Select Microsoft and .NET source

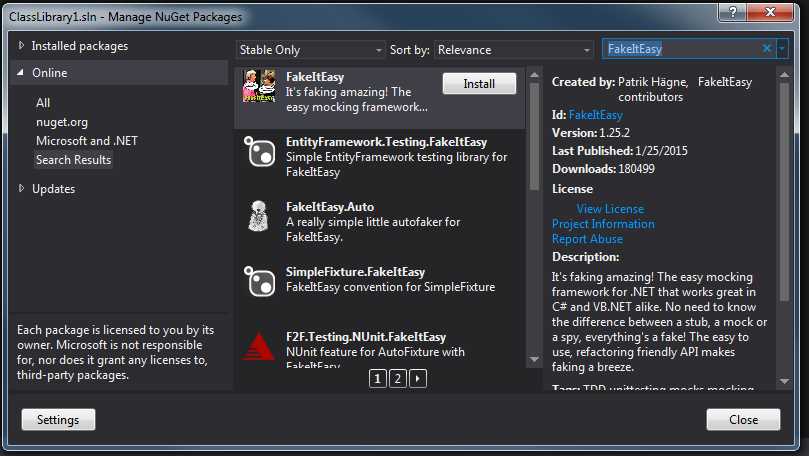[87, 141]
